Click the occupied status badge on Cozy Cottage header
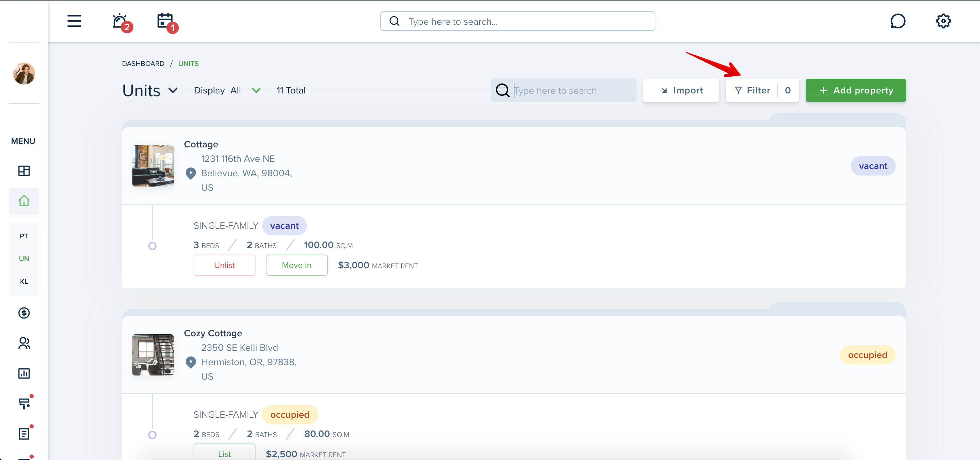Screen dimensions: 980x460 tap(868, 355)
